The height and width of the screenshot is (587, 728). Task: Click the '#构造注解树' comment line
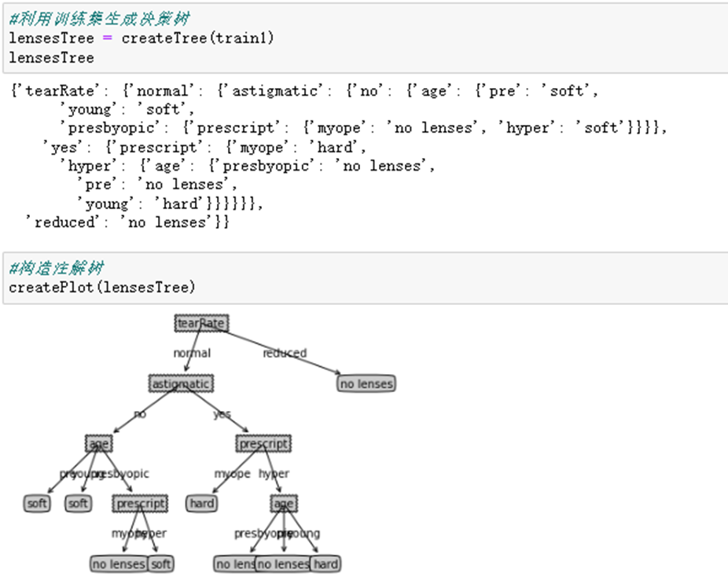56,268
